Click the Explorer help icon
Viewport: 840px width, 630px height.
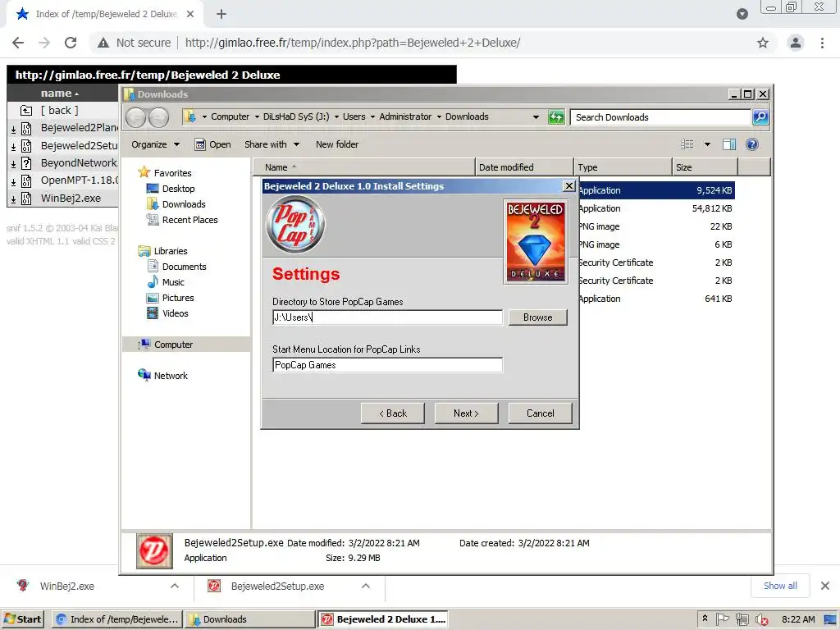click(752, 144)
